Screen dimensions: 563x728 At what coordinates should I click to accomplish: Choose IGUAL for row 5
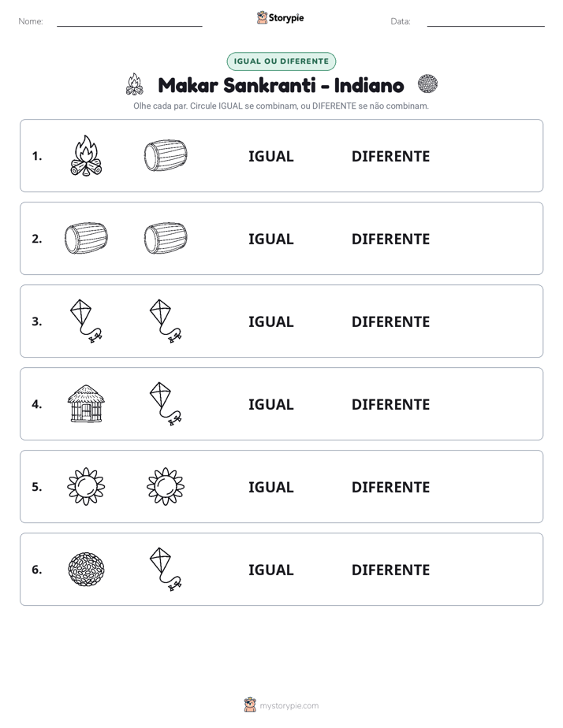click(270, 487)
